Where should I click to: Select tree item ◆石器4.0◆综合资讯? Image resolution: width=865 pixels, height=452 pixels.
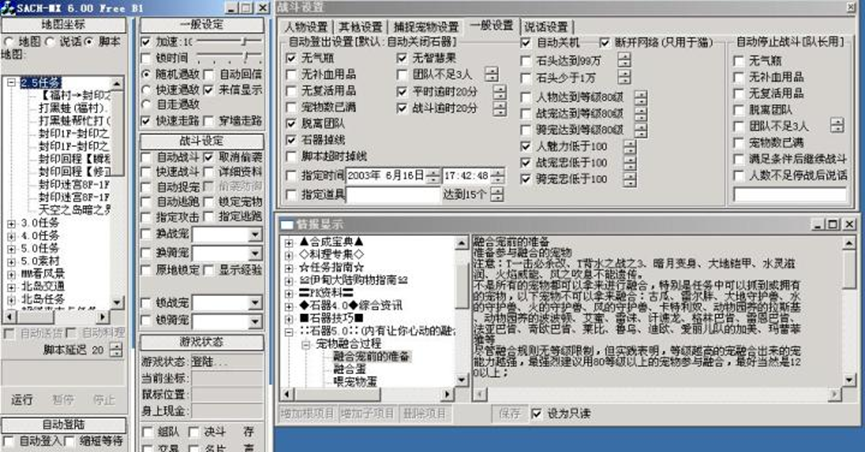[351, 306]
